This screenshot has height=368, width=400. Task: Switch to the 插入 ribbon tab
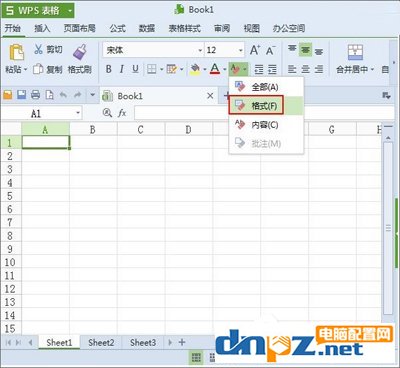pyautogui.click(x=42, y=28)
